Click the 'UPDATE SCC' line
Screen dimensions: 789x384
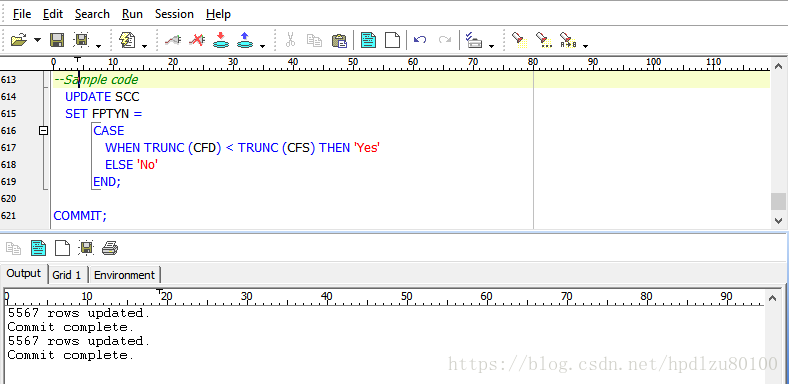tap(102, 97)
